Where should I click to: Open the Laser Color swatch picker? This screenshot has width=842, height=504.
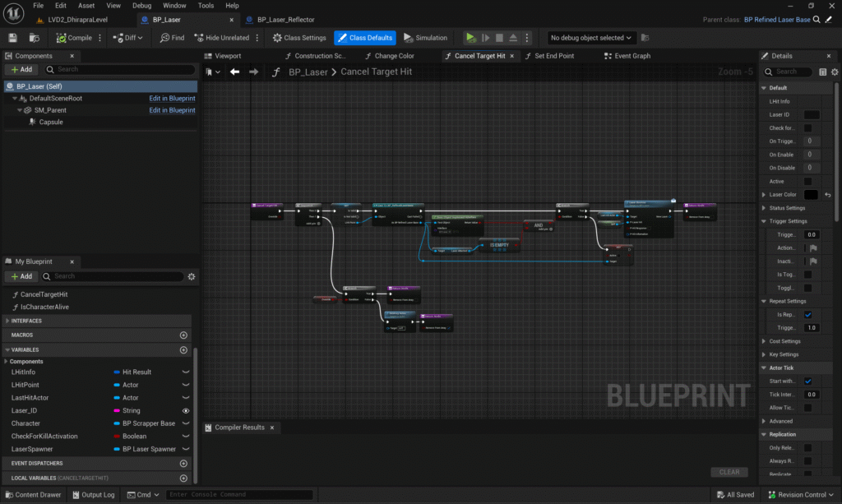(x=811, y=195)
